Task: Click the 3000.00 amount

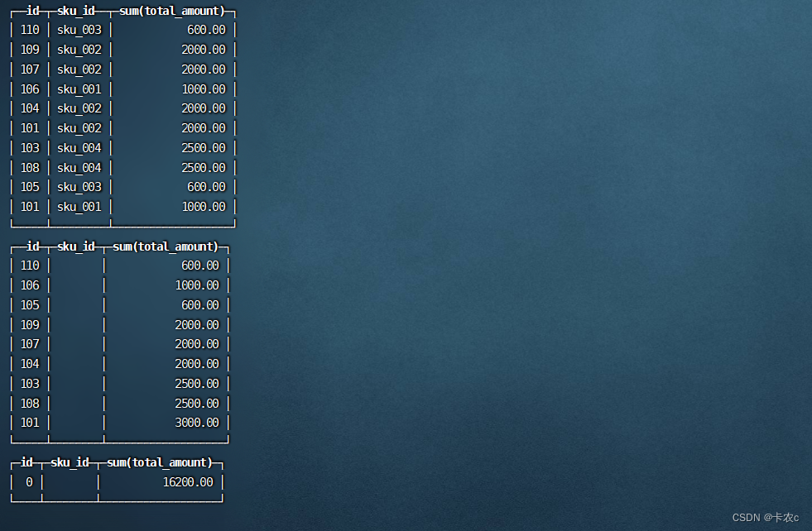Action: click(197, 423)
